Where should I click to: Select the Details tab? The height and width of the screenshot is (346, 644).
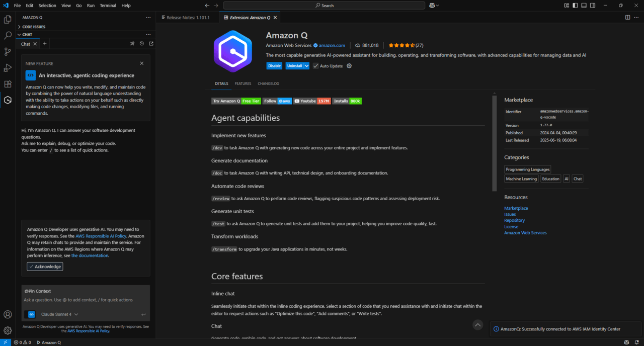[221, 83]
